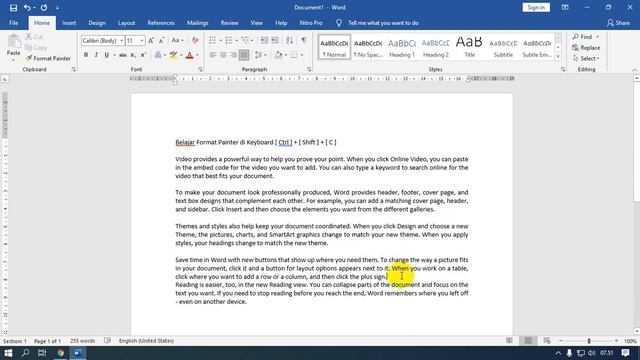Click the Paste clipboard icon

13,41
